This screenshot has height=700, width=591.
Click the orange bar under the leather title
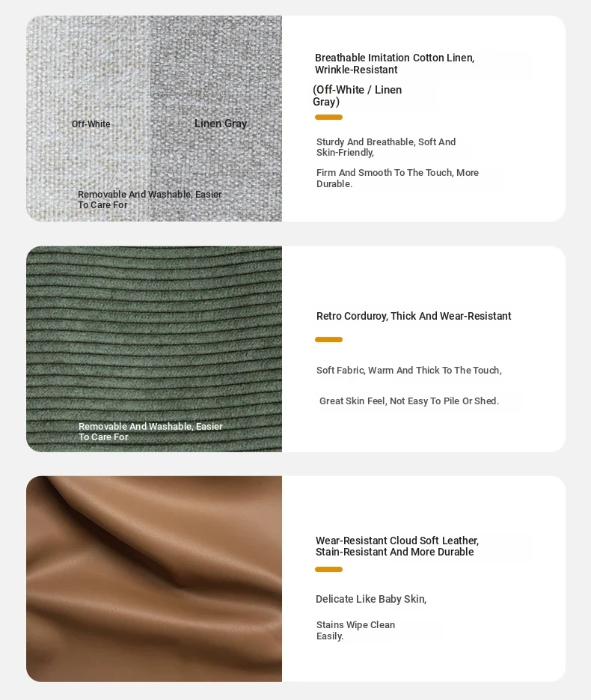pos(328,569)
